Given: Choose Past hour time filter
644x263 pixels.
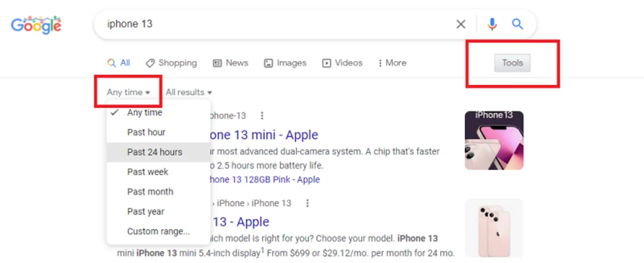Looking at the screenshot, I should pyautogui.click(x=159, y=133).
